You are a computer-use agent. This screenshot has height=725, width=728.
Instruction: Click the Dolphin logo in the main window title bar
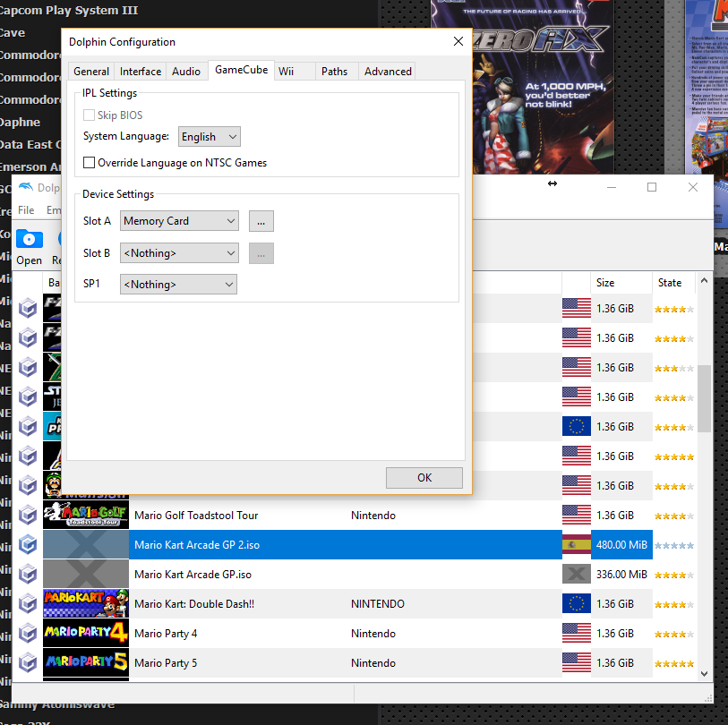26,186
